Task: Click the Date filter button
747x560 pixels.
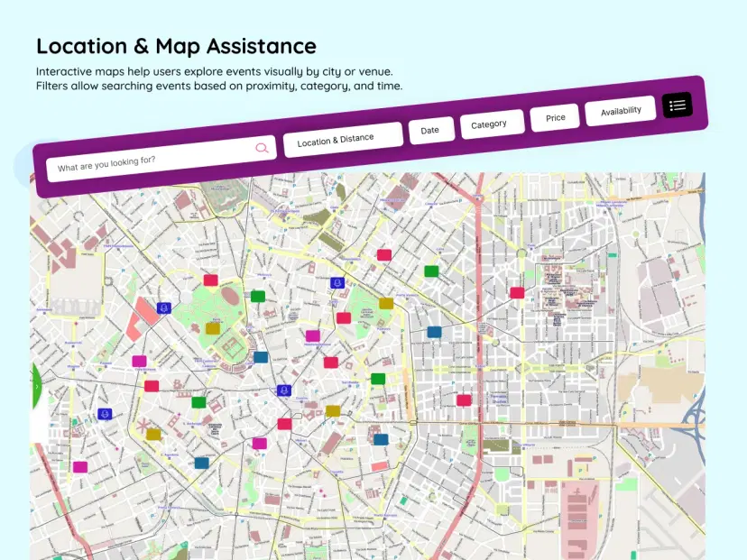Action: pos(431,129)
